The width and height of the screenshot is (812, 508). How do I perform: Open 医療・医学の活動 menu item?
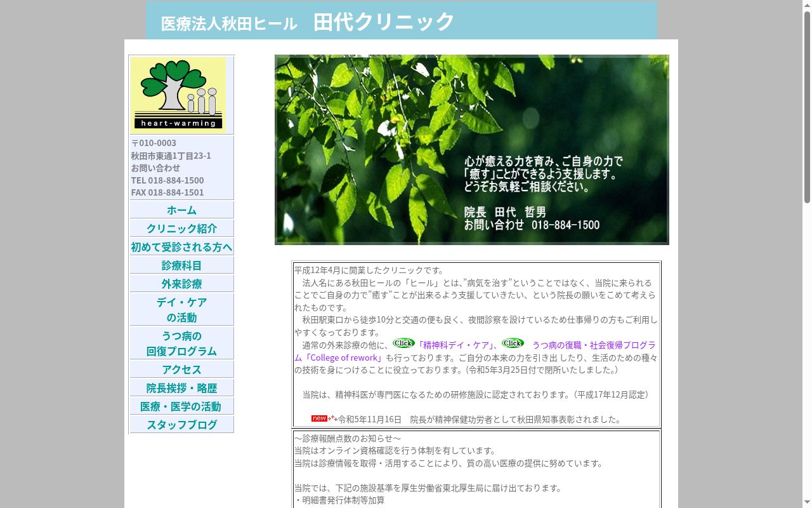click(x=181, y=406)
